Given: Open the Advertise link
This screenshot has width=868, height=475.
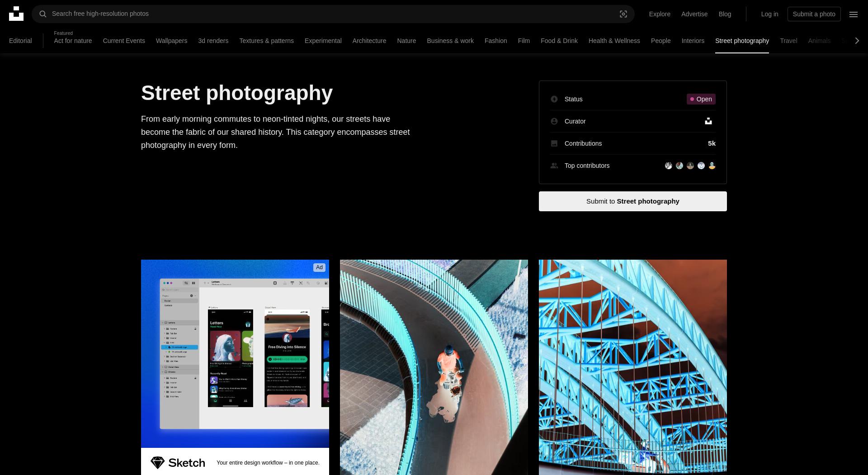Looking at the screenshot, I should (694, 14).
